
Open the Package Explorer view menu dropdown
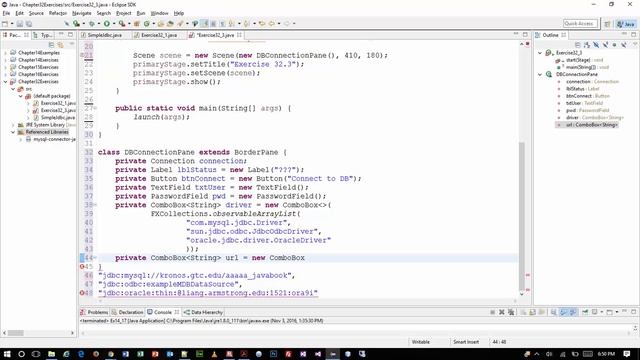72,44
